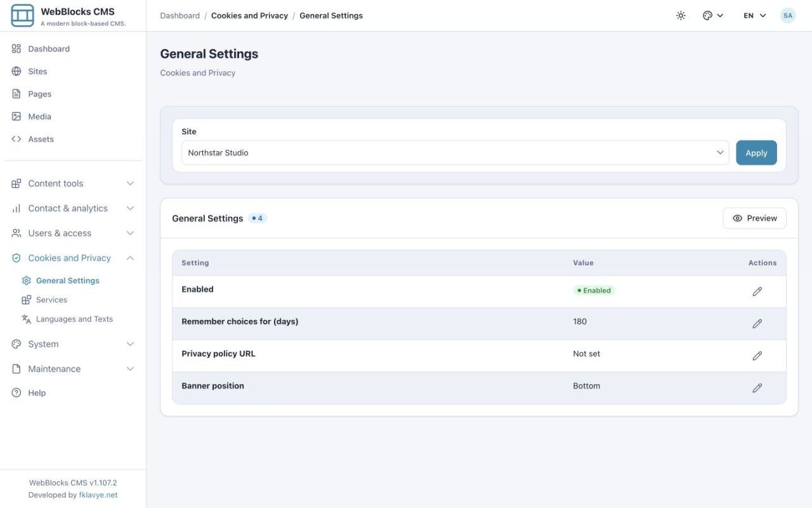Edit the Banner position setting
The height and width of the screenshot is (508, 812).
point(757,388)
